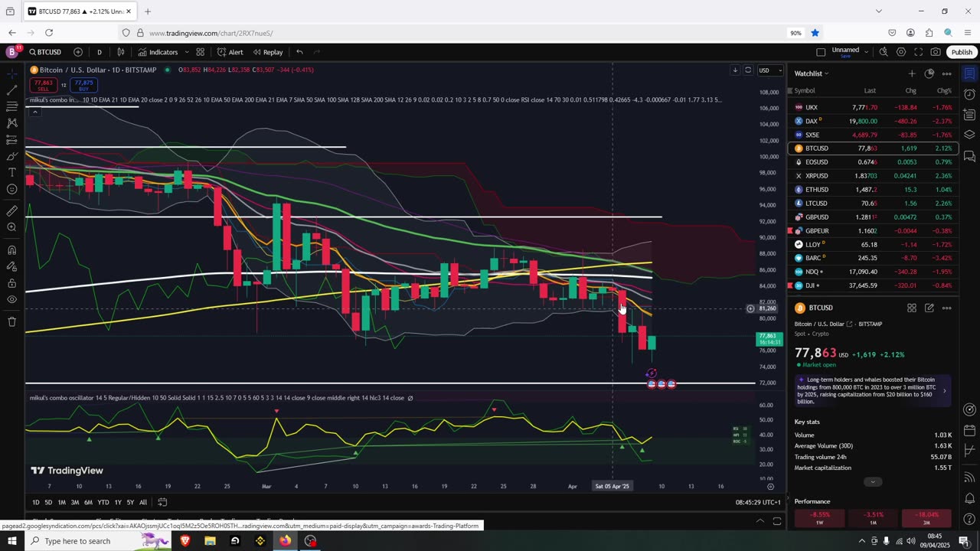The height and width of the screenshot is (551, 980).
Task: Open File Explorer from the taskbar
Action: coord(210,541)
